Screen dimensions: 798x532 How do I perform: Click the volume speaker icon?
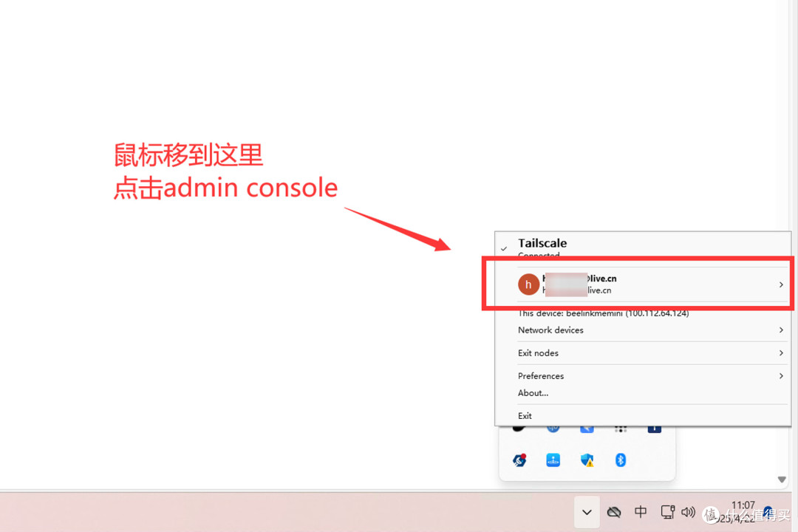point(688,511)
